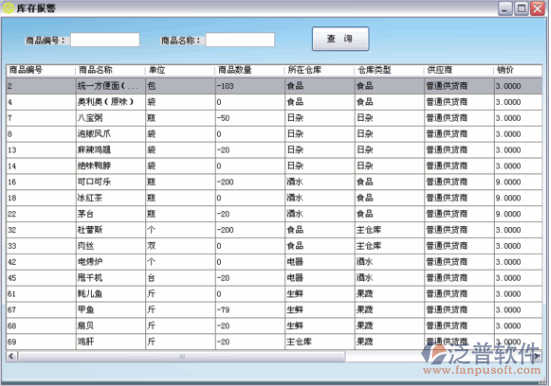Select the row with product number 45

tap(274, 278)
